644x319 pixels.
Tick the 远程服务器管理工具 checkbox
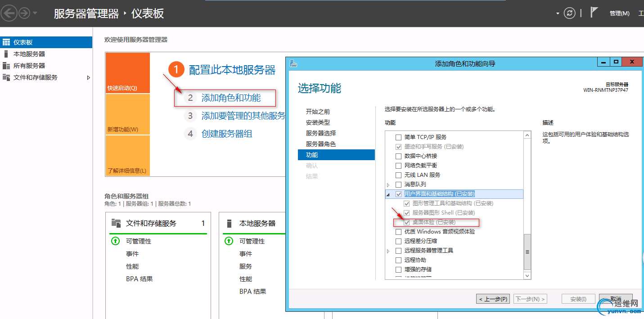398,251
